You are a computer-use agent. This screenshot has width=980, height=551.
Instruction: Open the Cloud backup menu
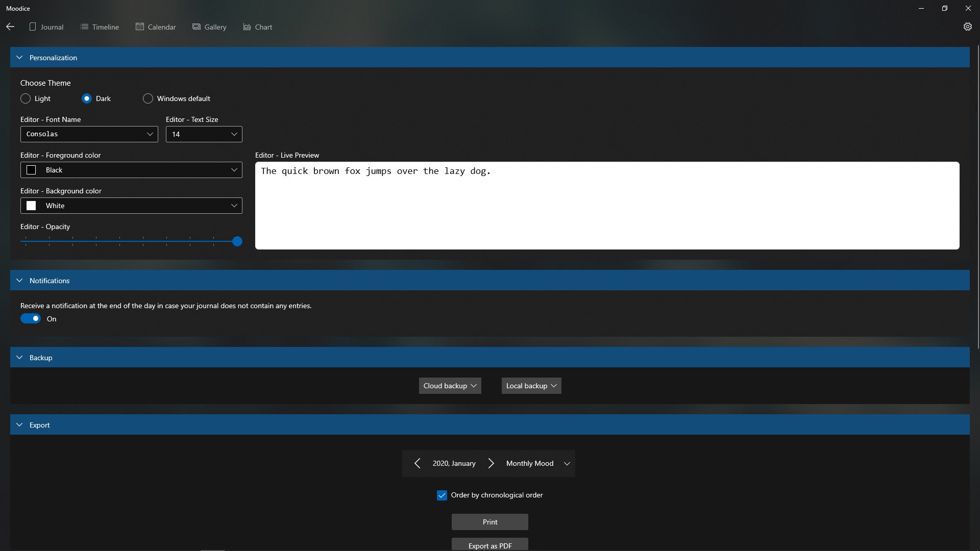click(450, 386)
